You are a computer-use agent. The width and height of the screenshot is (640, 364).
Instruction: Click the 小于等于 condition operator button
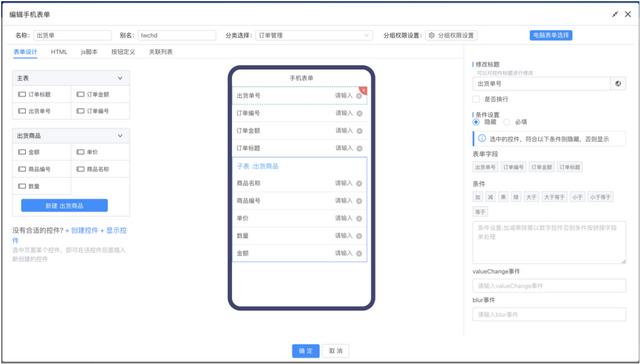pyautogui.click(x=600, y=197)
